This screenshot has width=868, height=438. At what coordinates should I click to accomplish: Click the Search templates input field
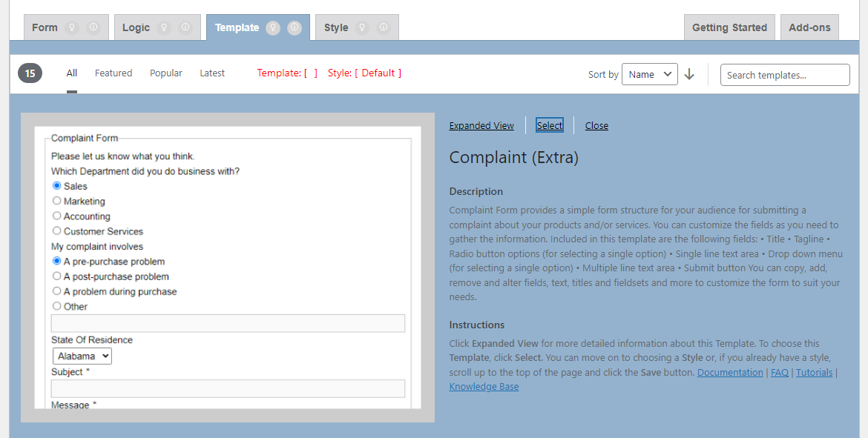pos(785,75)
